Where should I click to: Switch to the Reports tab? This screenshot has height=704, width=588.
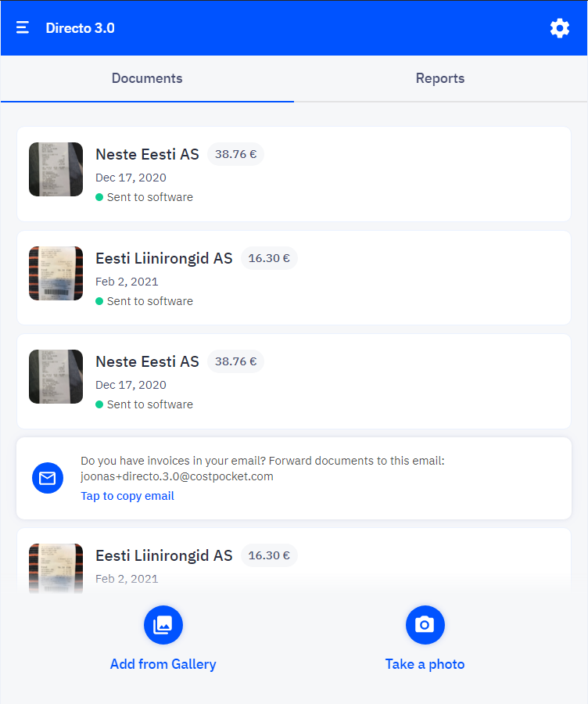[x=440, y=78]
